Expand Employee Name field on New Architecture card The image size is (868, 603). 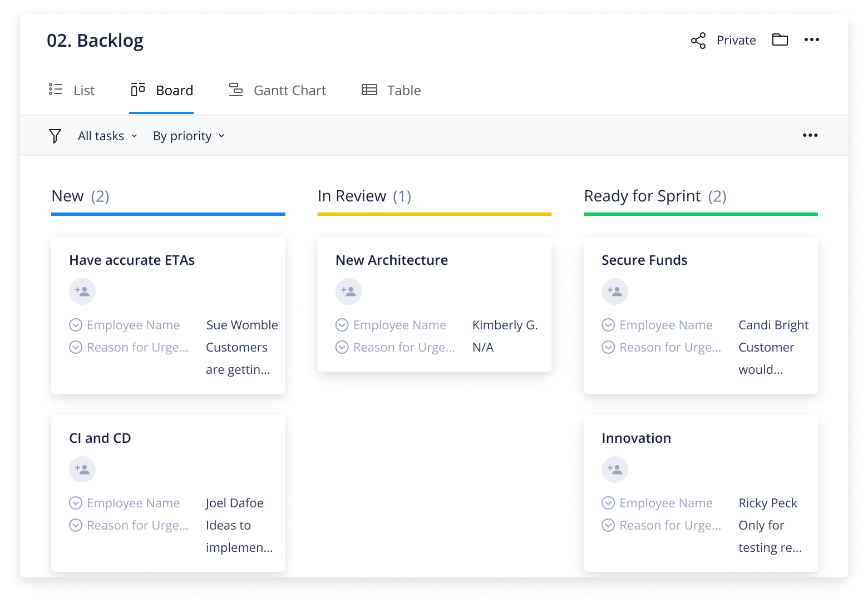point(342,325)
